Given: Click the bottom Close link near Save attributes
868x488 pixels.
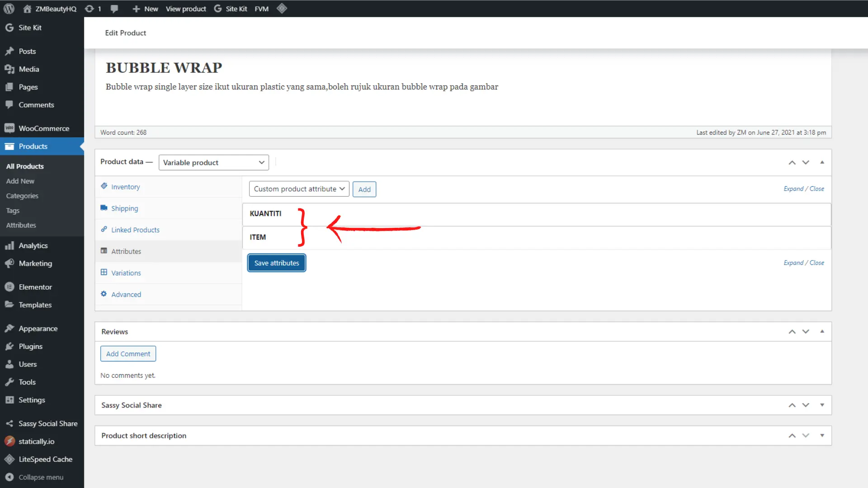Looking at the screenshot, I should click(817, 263).
